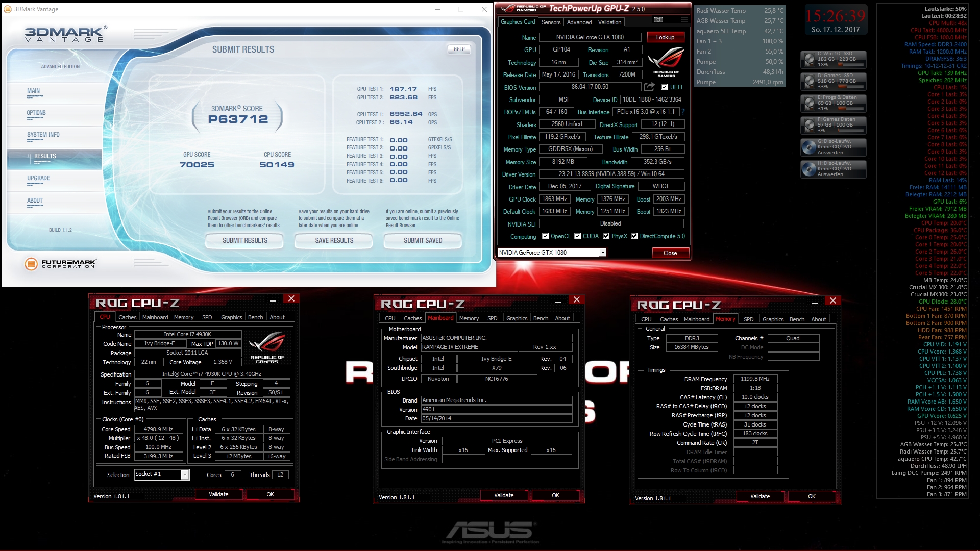Viewport: 980px width, 551px height.
Task: Open the Socket #1 selection dropdown
Action: (x=185, y=475)
